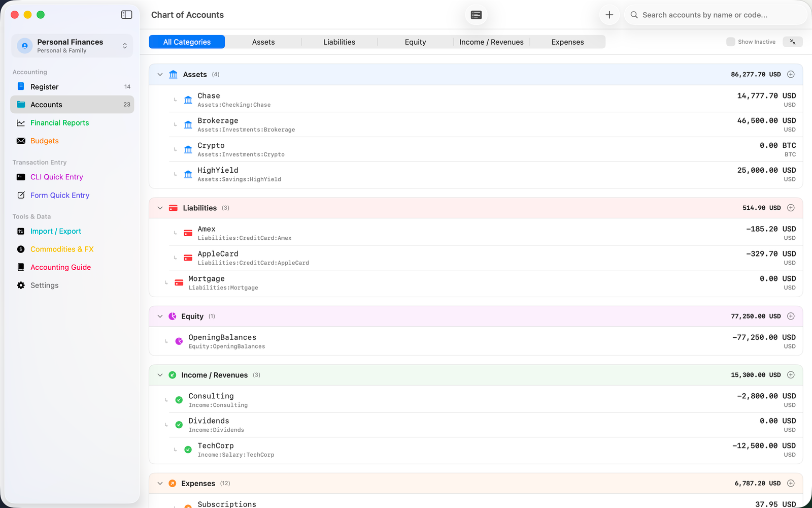Open Commodities & FX page
This screenshot has height=508, width=812.
(x=72, y=249)
